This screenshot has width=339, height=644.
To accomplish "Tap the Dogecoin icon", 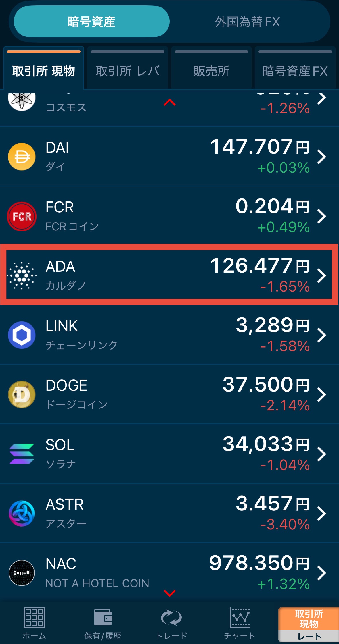I will coord(22,394).
